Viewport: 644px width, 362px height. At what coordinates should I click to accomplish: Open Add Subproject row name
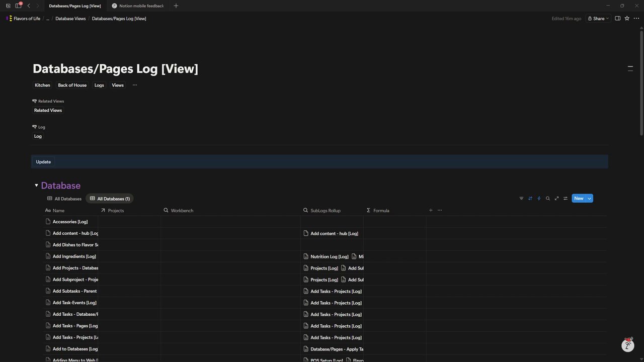point(75,280)
